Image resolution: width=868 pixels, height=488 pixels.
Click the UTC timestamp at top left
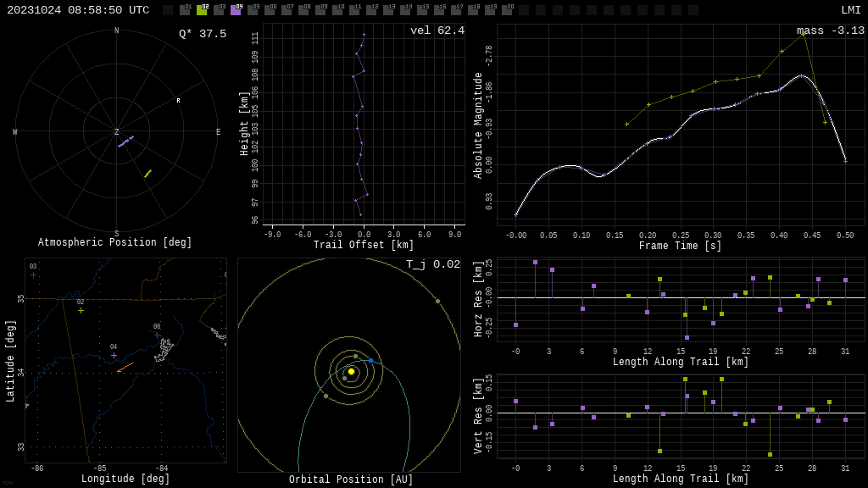[x=78, y=10]
